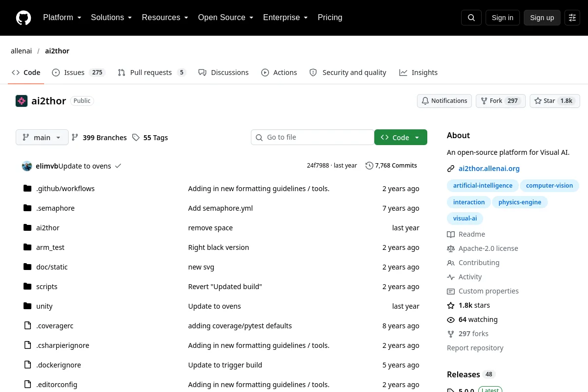Click the arm_test folder icon
Image resolution: width=588 pixels, height=392 pixels.
pyautogui.click(x=27, y=247)
